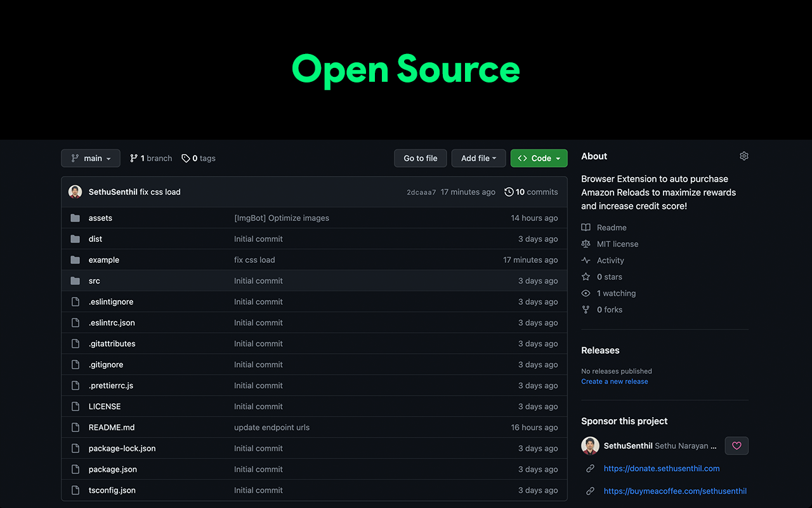The width and height of the screenshot is (812, 508).
Task: Click the SethuSenthil avatar in the commit bar
Action: [75, 192]
